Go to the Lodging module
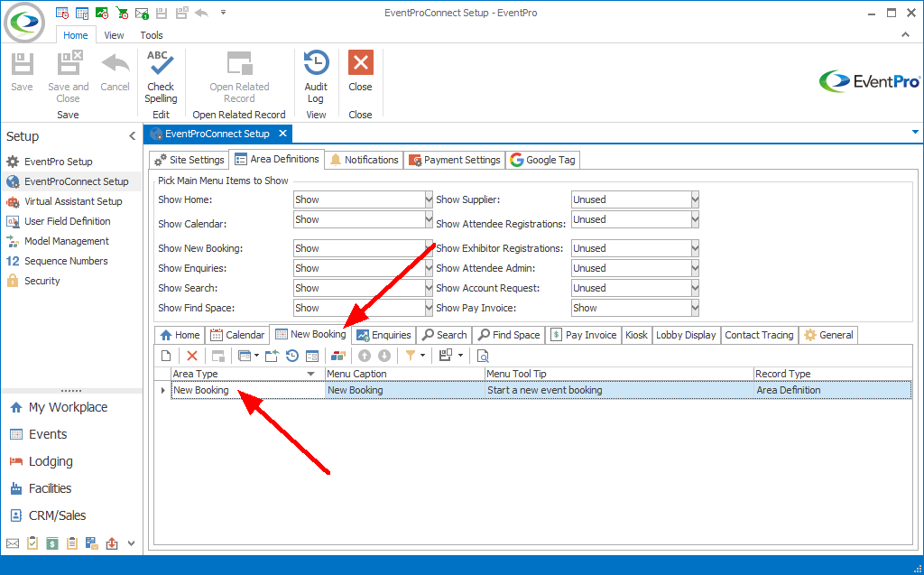Image resolution: width=924 pixels, height=575 pixels. pos(51,462)
